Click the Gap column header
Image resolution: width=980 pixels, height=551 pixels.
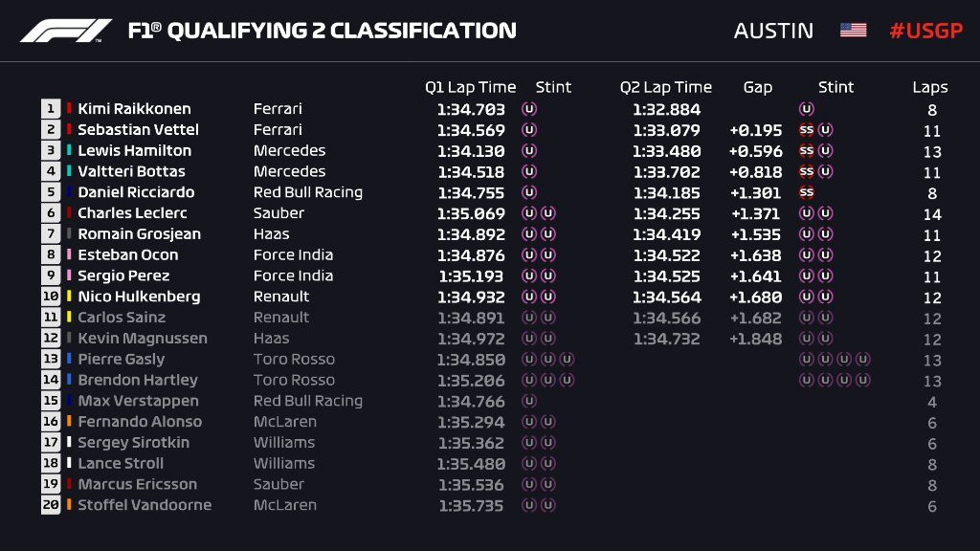[x=757, y=87]
